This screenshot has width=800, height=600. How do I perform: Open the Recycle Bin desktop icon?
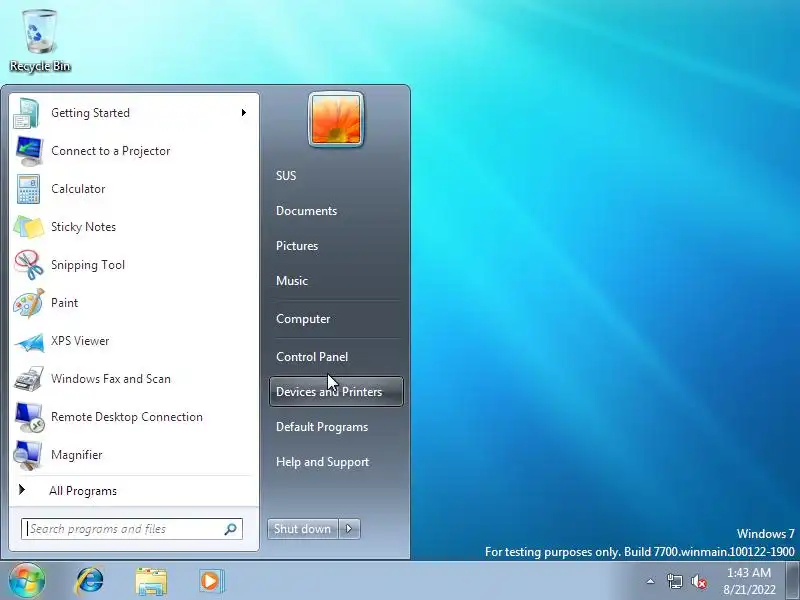tap(40, 41)
